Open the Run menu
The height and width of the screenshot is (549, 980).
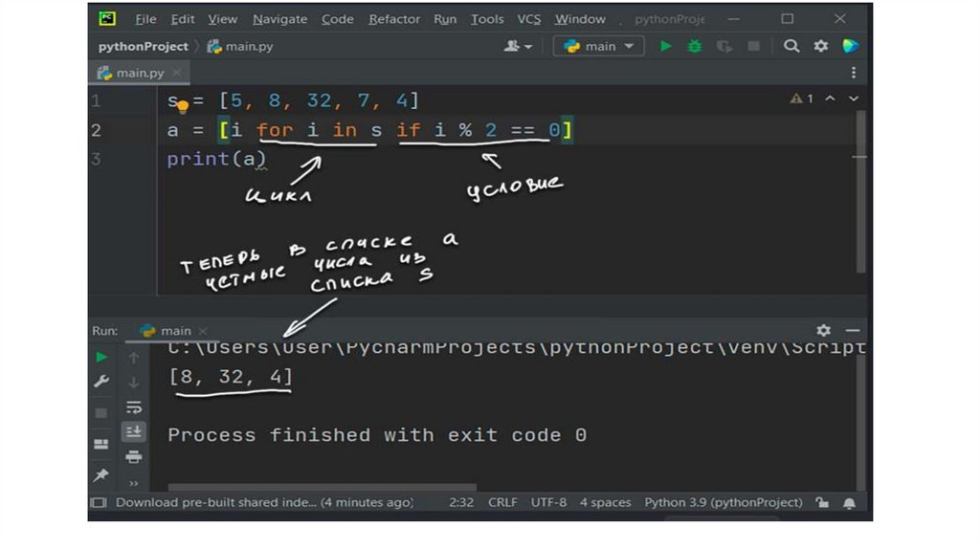click(x=445, y=19)
